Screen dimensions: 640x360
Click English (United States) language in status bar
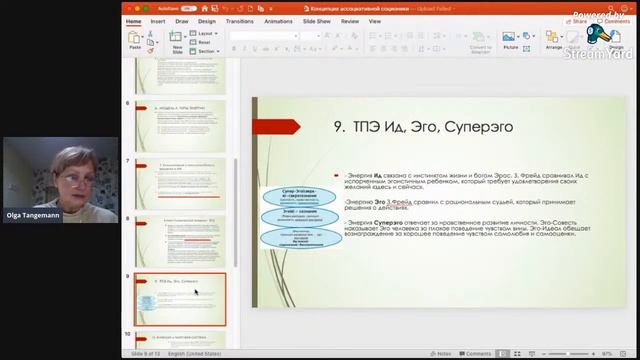click(194, 354)
